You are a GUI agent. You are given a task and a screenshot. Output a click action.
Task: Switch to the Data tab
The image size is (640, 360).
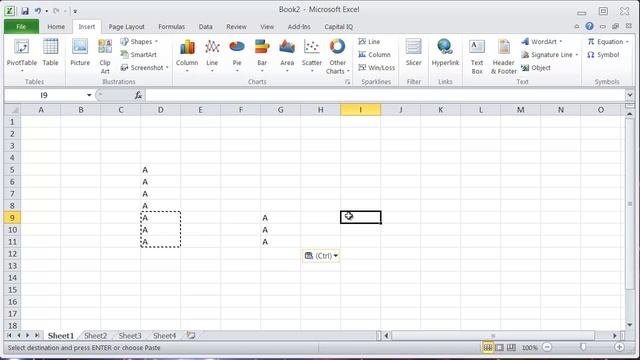(x=205, y=27)
